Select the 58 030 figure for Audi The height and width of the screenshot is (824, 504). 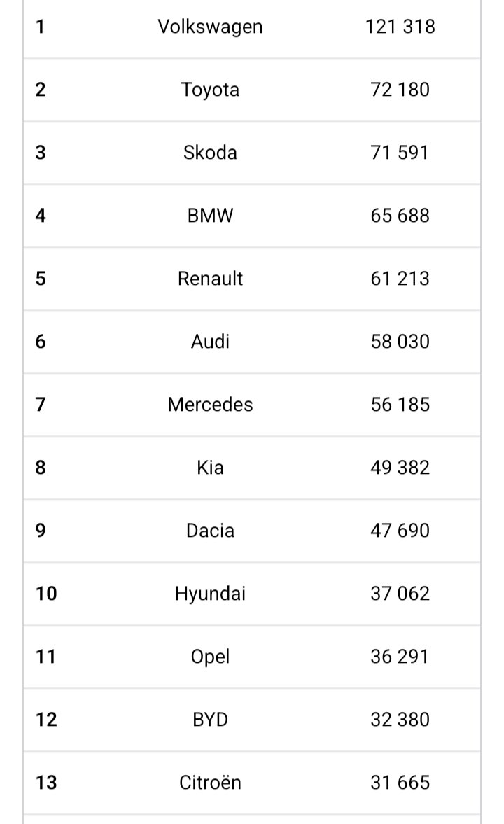tap(400, 342)
